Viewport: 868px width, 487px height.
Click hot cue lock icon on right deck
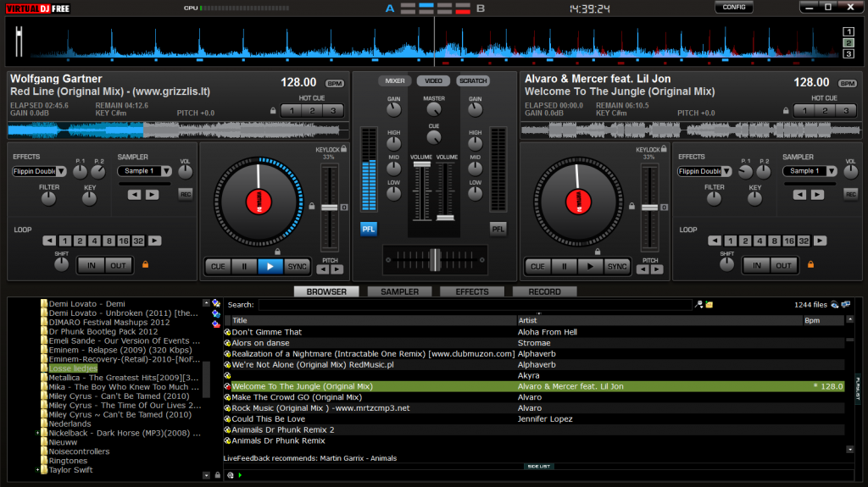pos(786,111)
